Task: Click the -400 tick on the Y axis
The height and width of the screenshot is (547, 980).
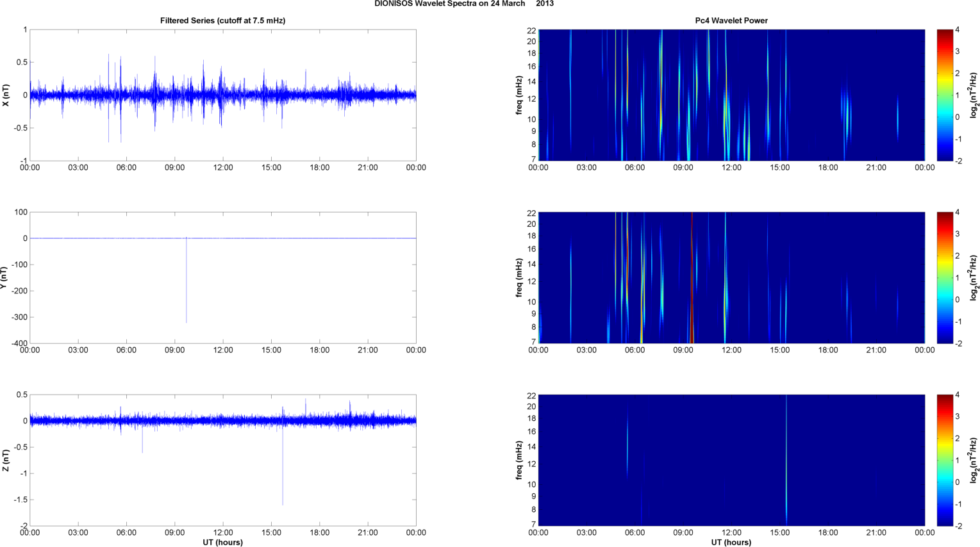Action: pyautogui.click(x=17, y=343)
